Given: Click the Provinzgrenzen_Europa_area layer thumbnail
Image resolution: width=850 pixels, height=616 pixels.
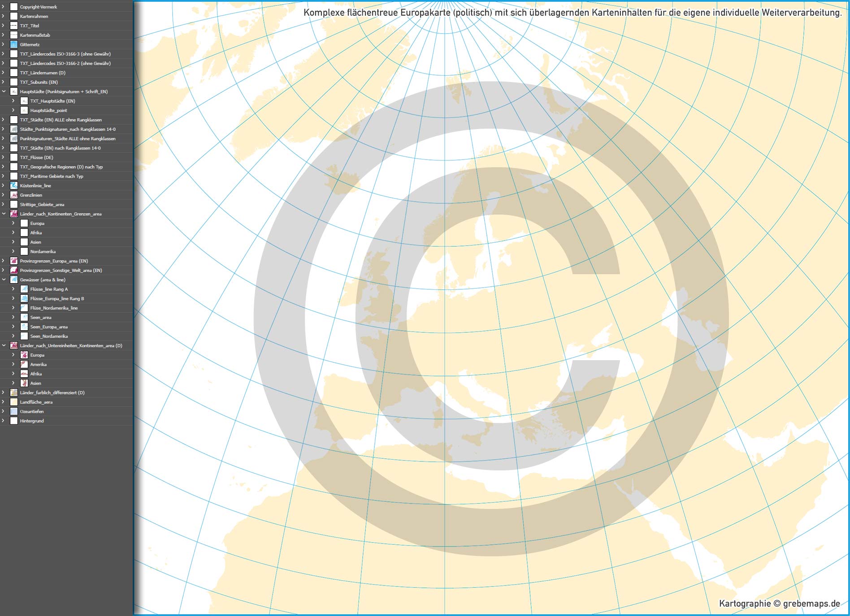Looking at the screenshot, I should [14, 261].
